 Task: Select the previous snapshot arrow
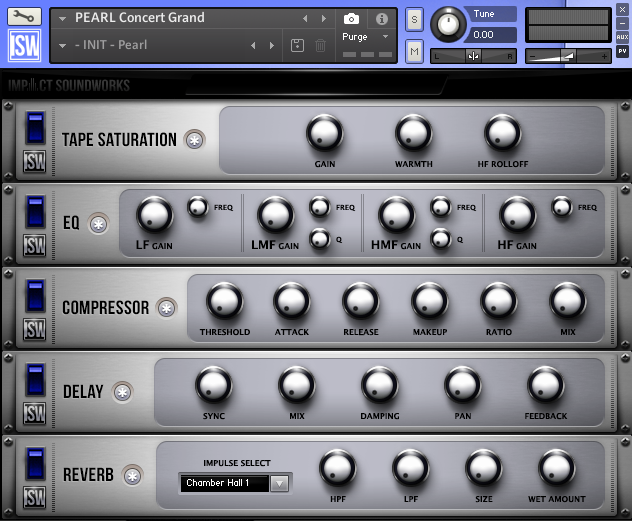coord(253,46)
